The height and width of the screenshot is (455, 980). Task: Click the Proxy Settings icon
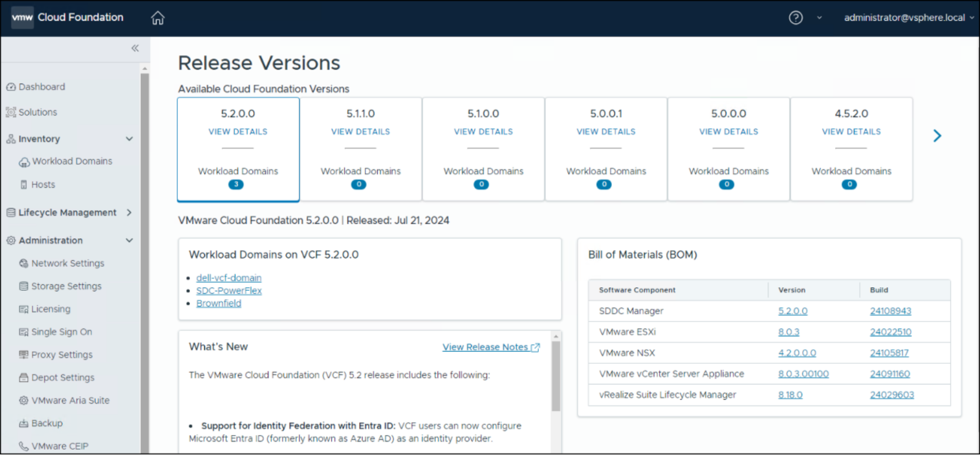click(x=24, y=355)
